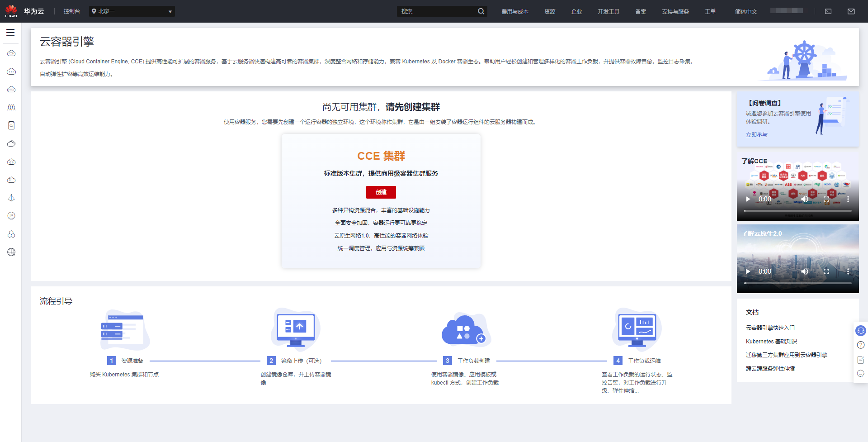Screen dimensions: 868x442
Task: Click the magnifier search icon
Action: pos(481,11)
